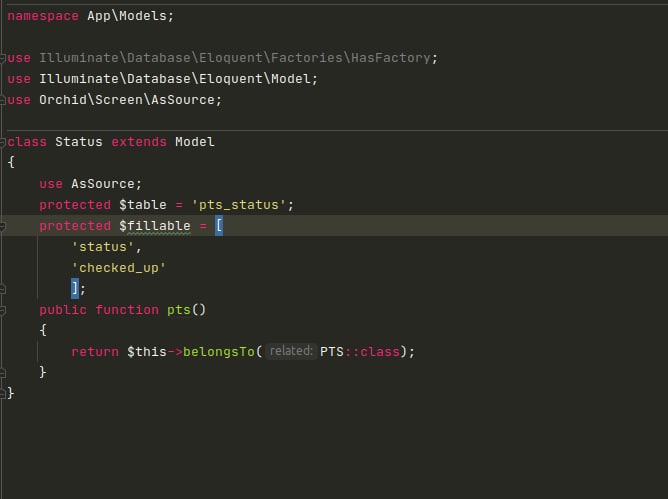The image size is (668, 499).
Task: Click the 'extends' keyword
Action: click(x=139, y=141)
